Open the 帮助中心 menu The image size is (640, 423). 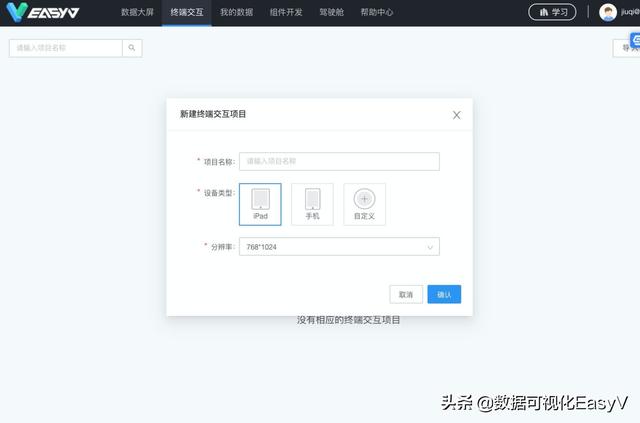377,12
